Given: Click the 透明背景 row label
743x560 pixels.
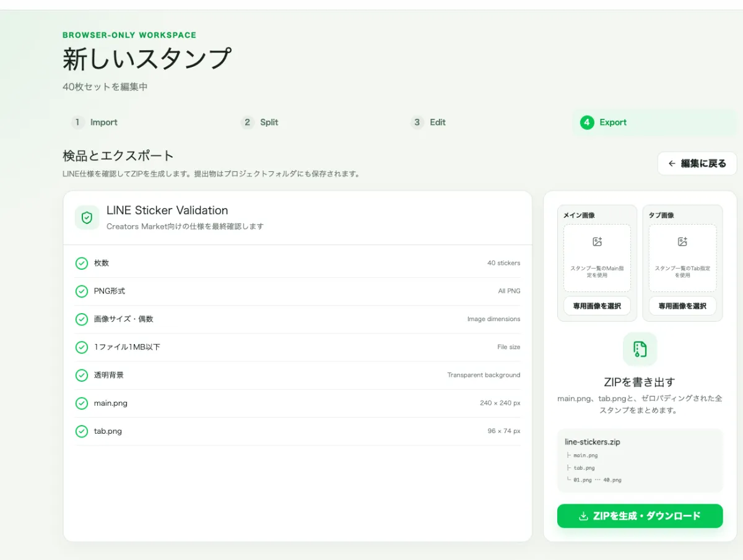Looking at the screenshot, I should tap(109, 375).
